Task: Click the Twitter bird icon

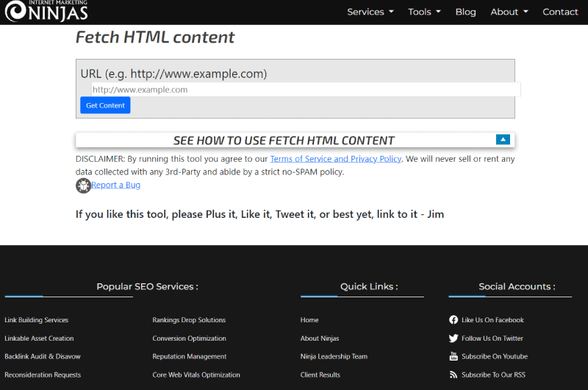Action: click(453, 338)
